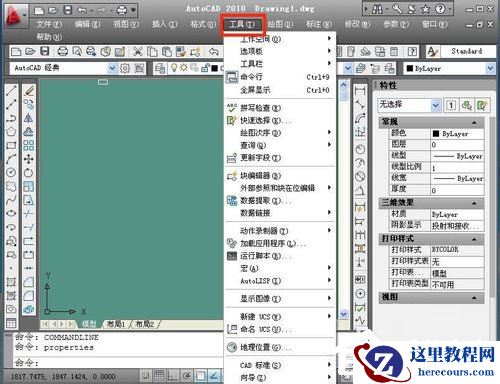Toggle Snap mode in status bar
This screenshot has width=500, height=384.
point(145,376)
